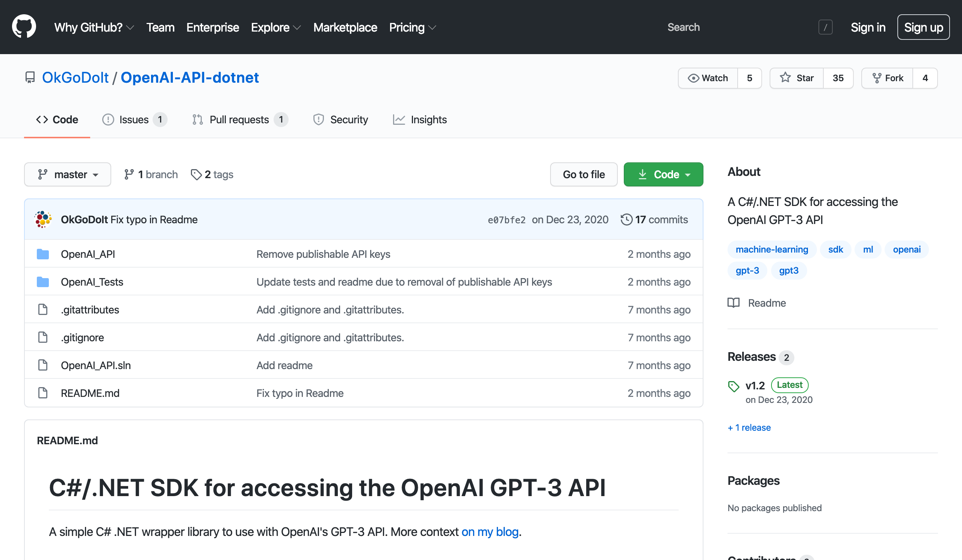Open the OpenAI_Tests folder

point(92,282)
